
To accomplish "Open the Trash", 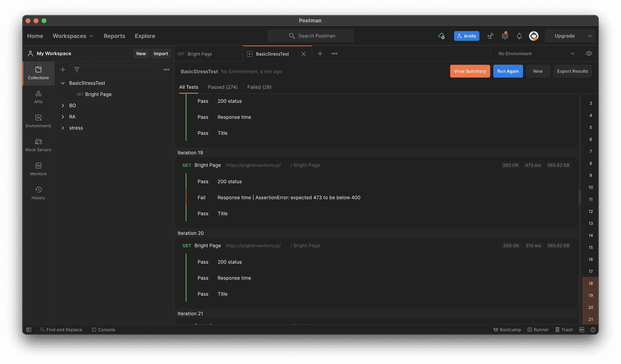I will (564, 329).
